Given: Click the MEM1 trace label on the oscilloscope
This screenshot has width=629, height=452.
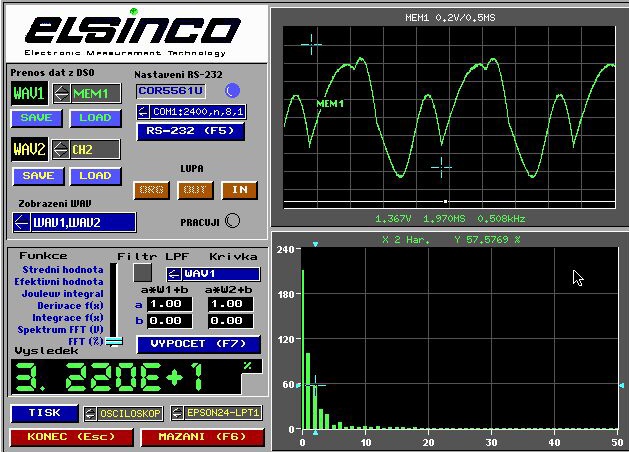Looking at the screenshot, I should pyautogui.click(x=330, y=104).
